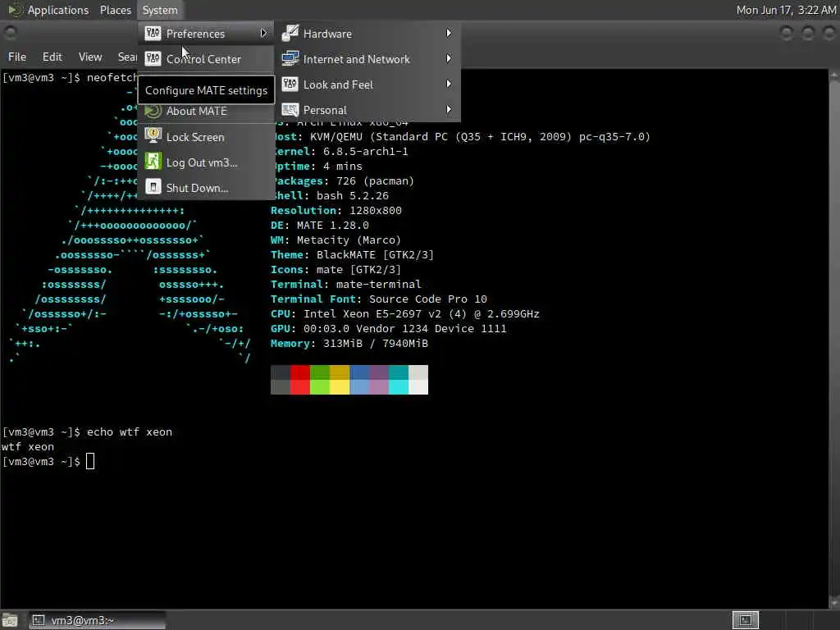Choose About MATE entry
840x630 pixels.
click(x=206, y=112)
